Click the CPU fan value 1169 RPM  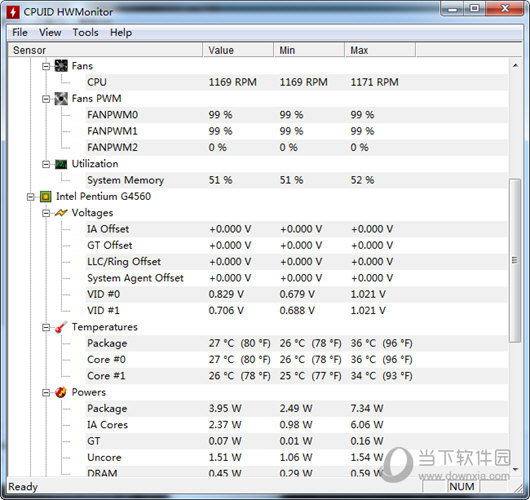tap(233, 82)
